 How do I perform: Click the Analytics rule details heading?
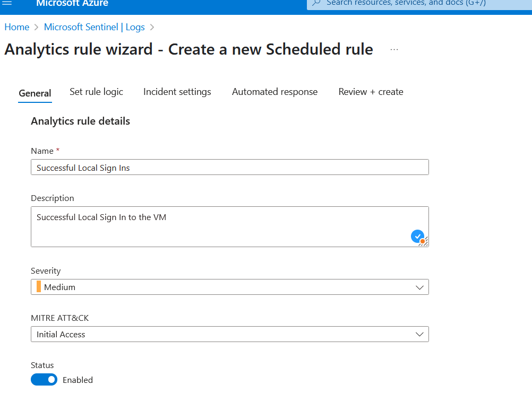click(x=80, y=121)
